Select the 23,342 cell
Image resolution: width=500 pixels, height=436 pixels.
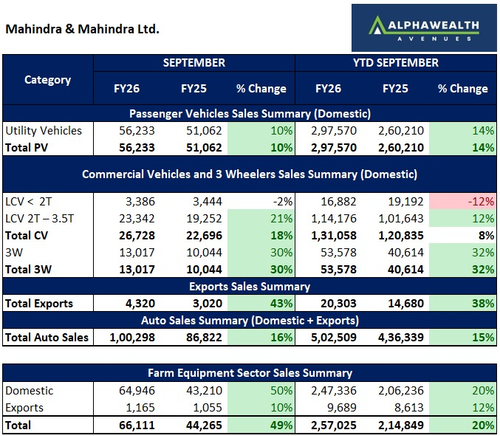click(x=137, y=219)
